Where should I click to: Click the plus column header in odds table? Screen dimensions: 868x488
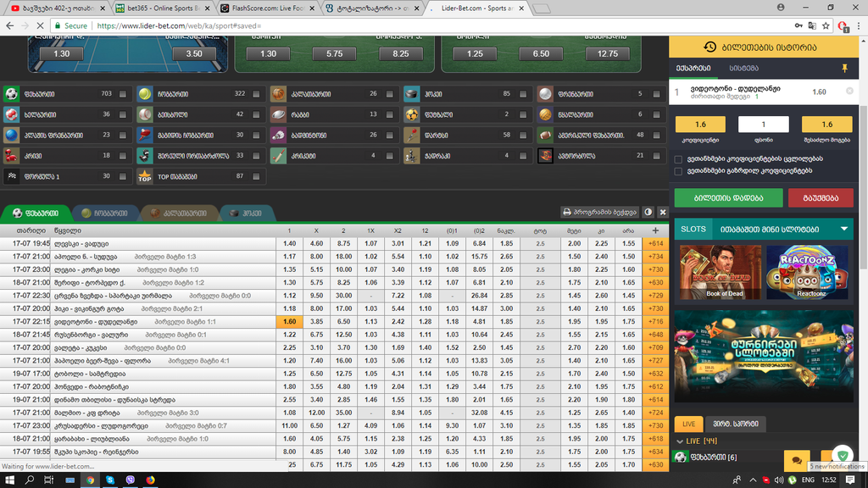point(655,230)
